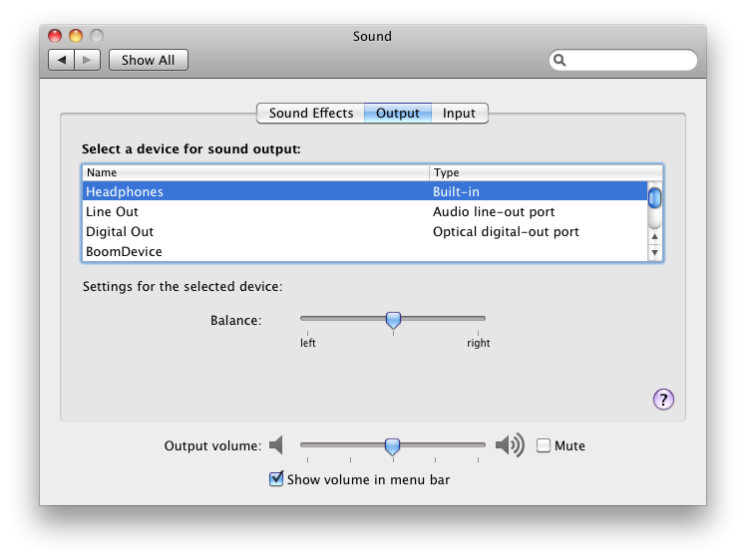The image size is (746, 560).
Task: Click the loud speaker icon
Action: coord(510,445)
